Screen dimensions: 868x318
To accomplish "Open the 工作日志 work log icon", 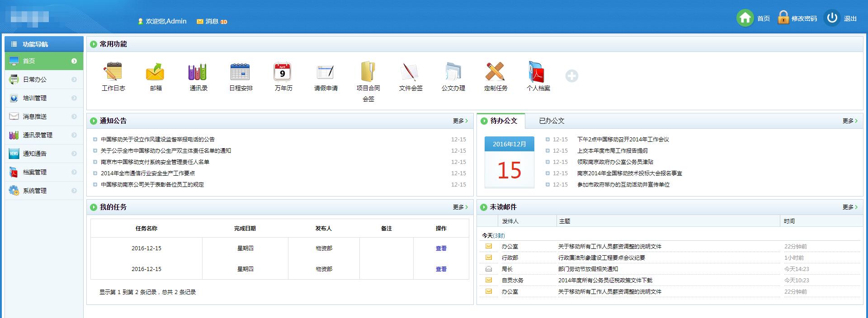I will coord(113,72).
